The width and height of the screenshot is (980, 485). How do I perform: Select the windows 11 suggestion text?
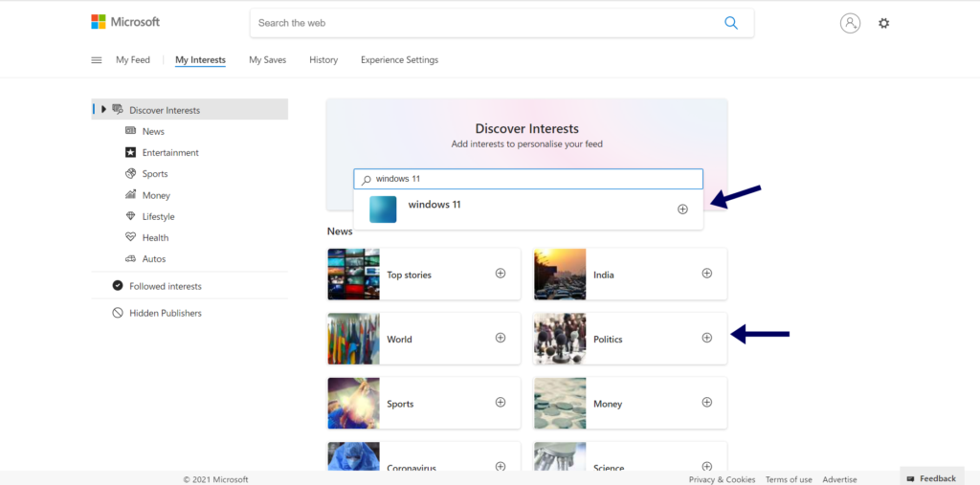(x=434, y=205)
